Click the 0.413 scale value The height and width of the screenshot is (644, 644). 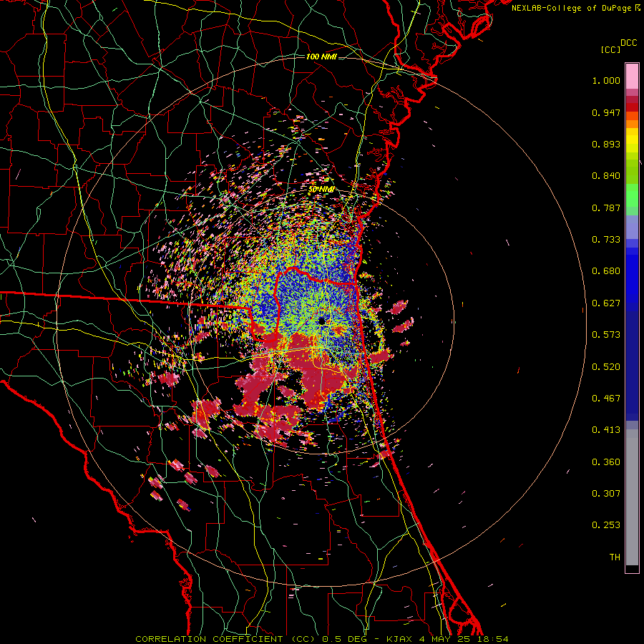(606, 430)
